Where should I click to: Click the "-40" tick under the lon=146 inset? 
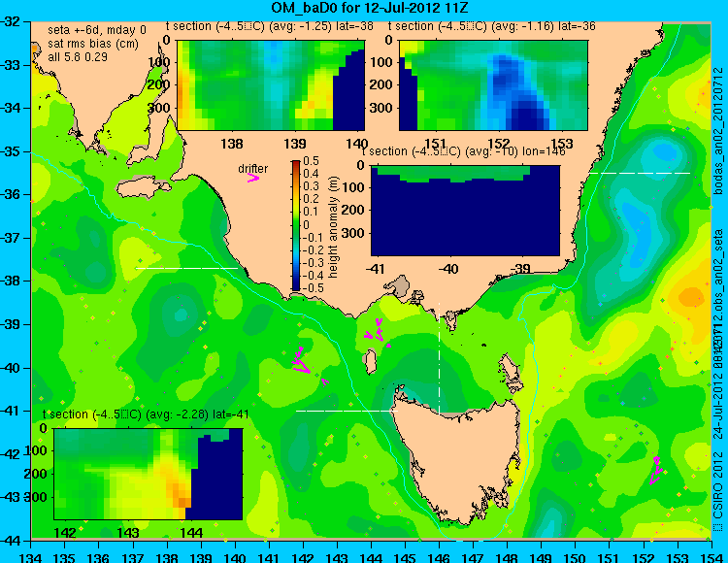tap(447, 269)
